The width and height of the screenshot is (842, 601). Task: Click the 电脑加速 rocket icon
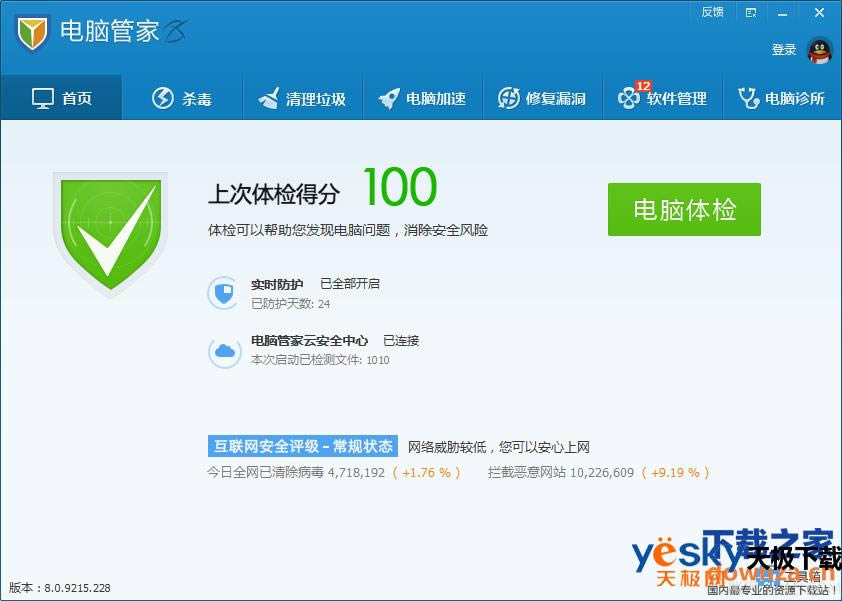click(389, 95)
